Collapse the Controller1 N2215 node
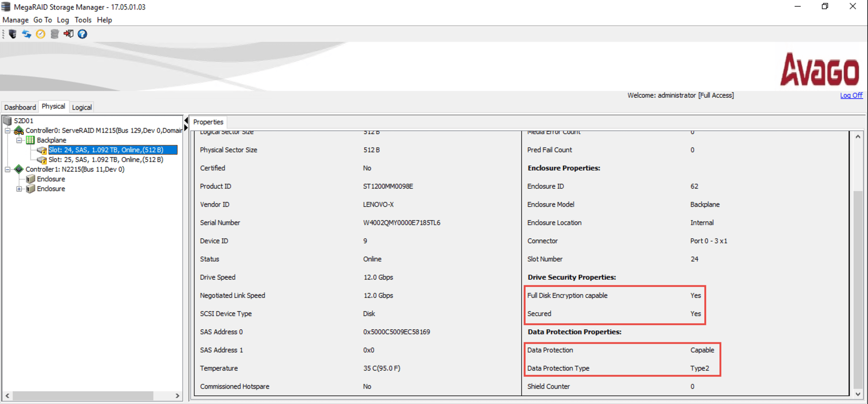 (8, 170)
